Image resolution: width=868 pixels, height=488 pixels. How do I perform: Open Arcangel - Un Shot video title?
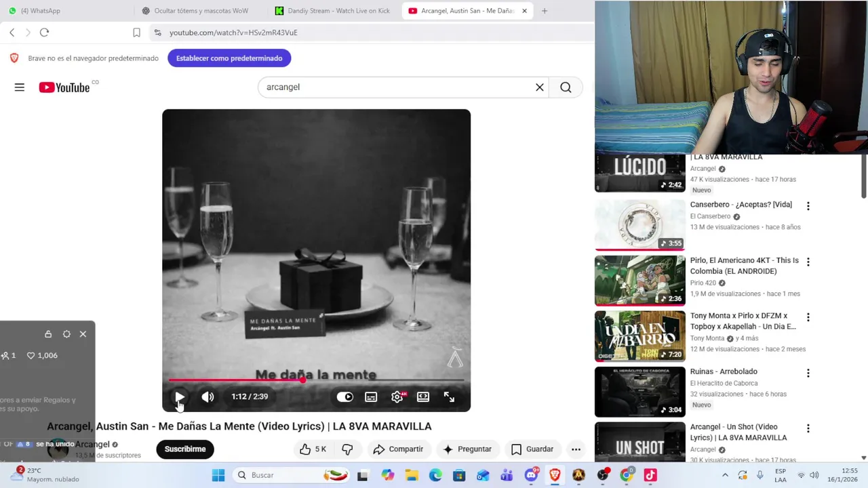[738, 432]
